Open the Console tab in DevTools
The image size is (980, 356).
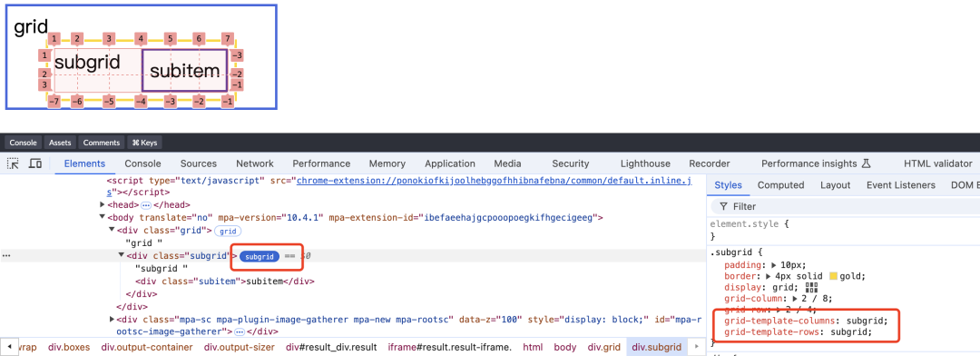click(x=142, y=163)
